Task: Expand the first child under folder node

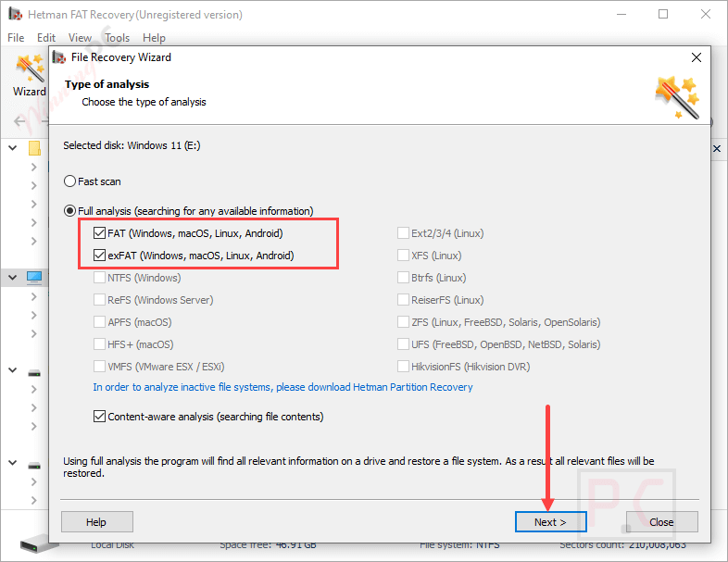Action: point(33,167)
